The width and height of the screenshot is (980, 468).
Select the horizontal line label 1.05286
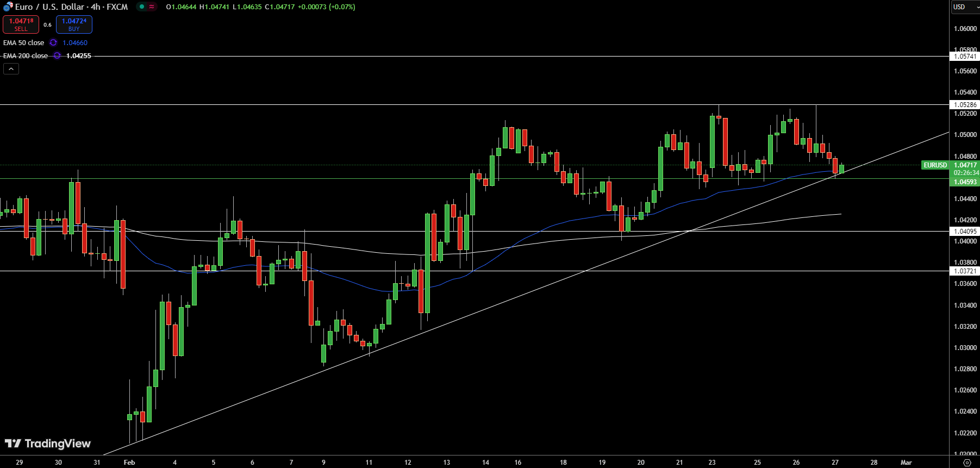965,104
